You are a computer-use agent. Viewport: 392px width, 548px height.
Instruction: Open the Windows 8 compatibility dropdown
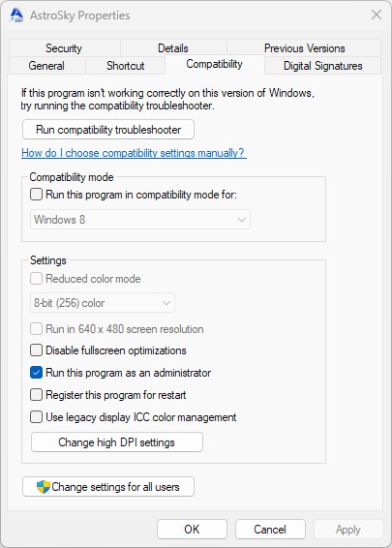pyautogui.click(x=140, y=220)
